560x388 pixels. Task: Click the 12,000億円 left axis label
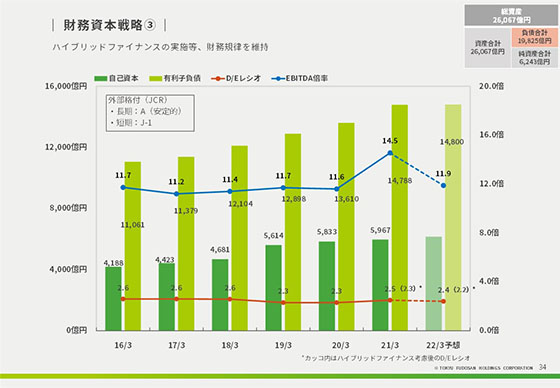click(x=66, y=147)
